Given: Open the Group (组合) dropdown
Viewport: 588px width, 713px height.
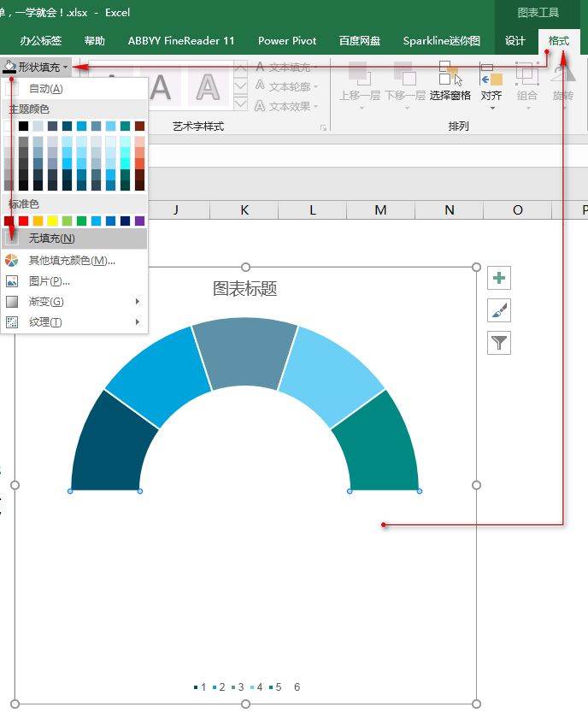Looking at the screenshot, I should [x=527, y=86].
